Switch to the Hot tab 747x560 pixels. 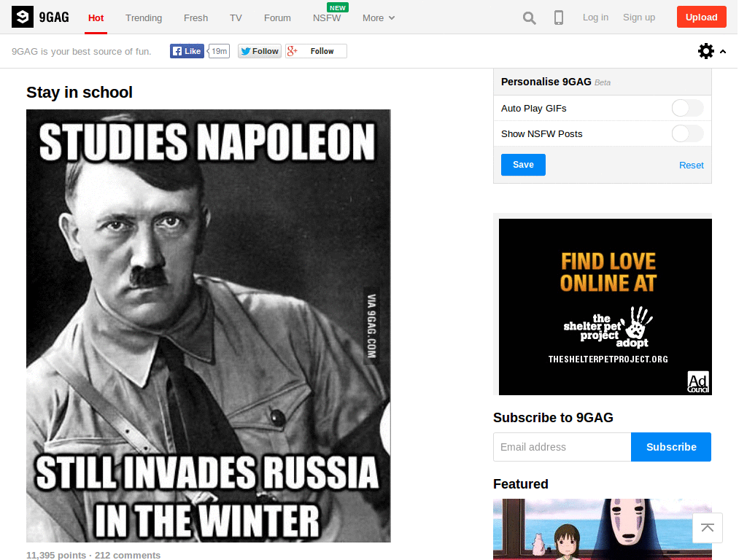[96, 18]
